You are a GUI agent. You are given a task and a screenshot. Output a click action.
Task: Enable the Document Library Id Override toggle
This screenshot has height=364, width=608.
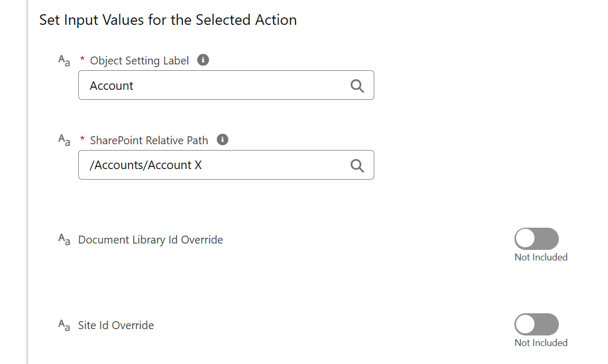tap(536, 239)
